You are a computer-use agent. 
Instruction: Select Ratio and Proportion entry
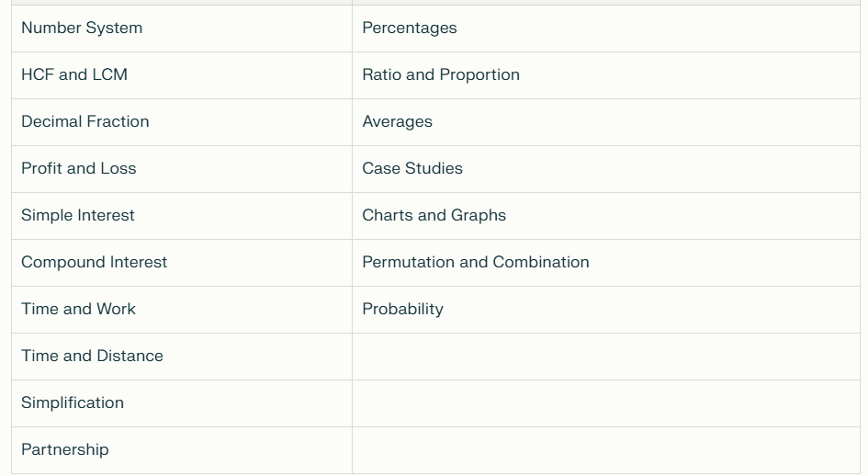pos(441,74)
